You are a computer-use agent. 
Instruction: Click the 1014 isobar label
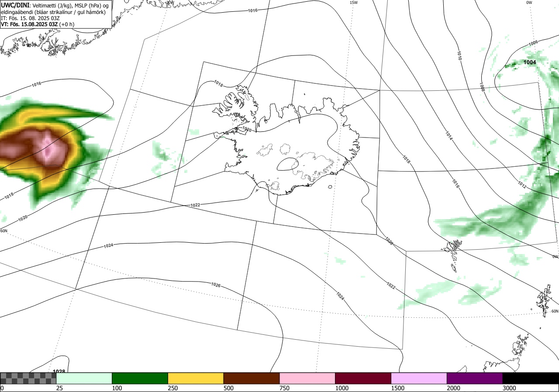click(449, 136)
